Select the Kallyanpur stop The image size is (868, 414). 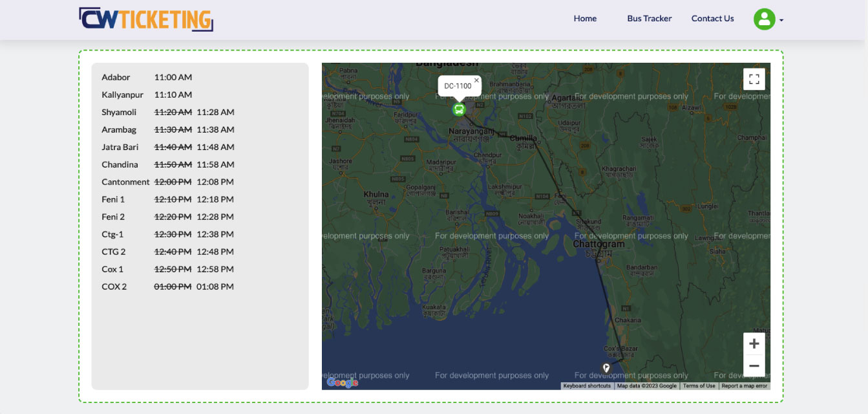(x=122, y=94)
